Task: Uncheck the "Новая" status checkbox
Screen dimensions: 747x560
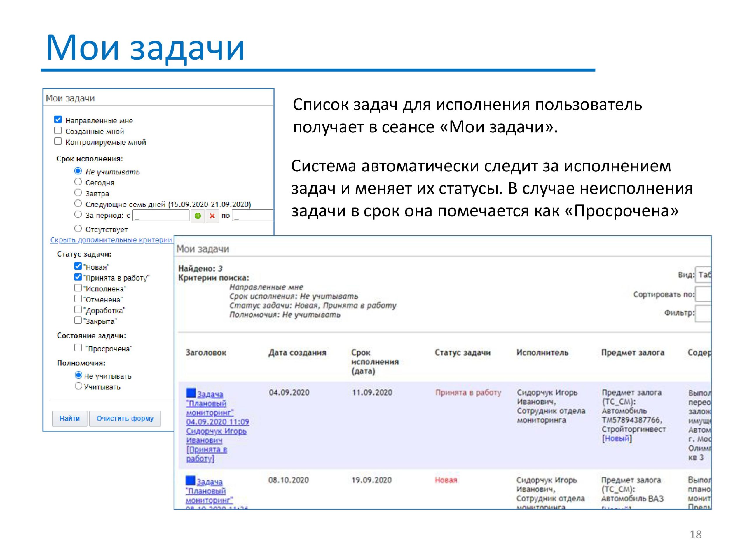Action: [78, 266]
